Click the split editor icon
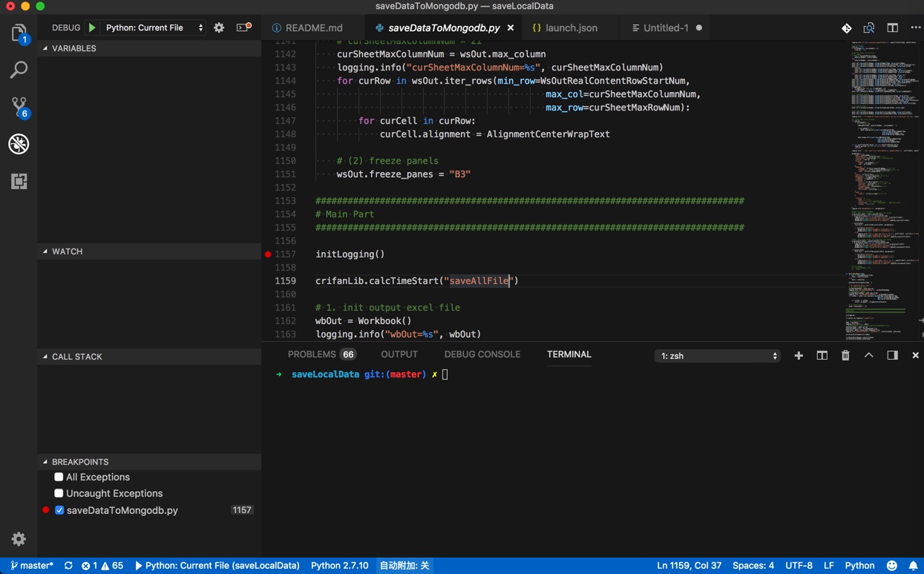Image resolution: width=924 pixels, height=574 pixels. coord(892,27)
